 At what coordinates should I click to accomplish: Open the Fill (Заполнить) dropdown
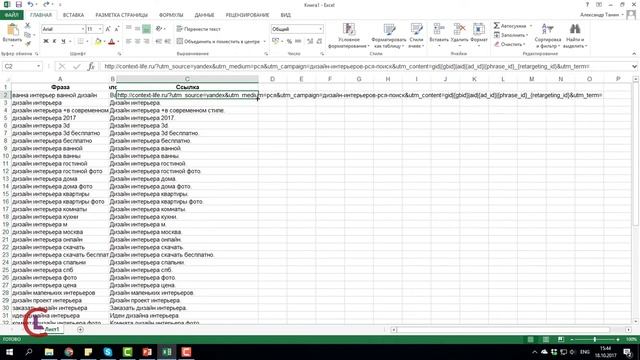511,35
